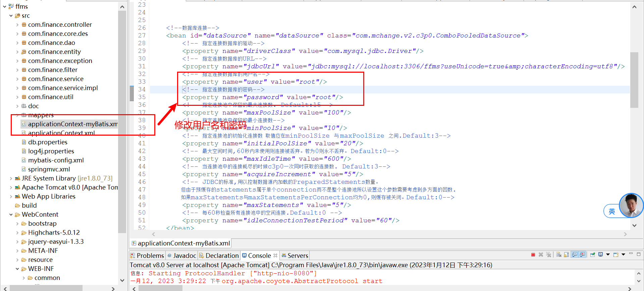Click the Open Console icon
The width and height of the screenshot is (644, 291).
(616, 254)
